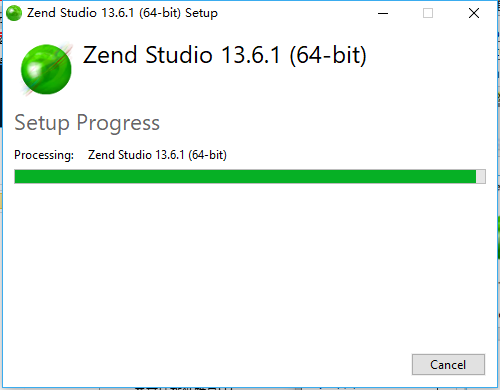The height and width of the screenshot is (390, 500).
Task: Close the Zend Studio Setup dialog
Action: point(474,13)
